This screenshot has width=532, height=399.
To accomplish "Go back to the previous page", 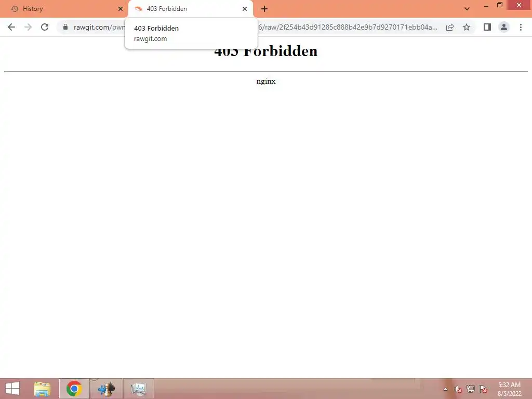I will pos(11,27).
